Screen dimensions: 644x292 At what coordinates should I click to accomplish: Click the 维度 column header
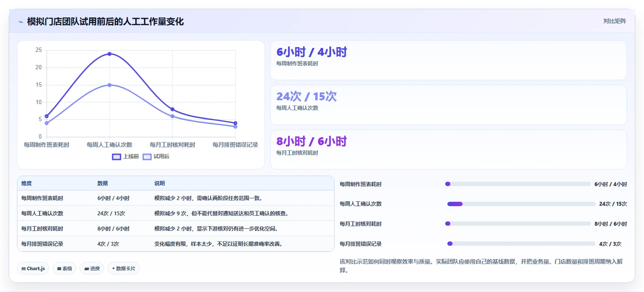[x=27, y=183]
